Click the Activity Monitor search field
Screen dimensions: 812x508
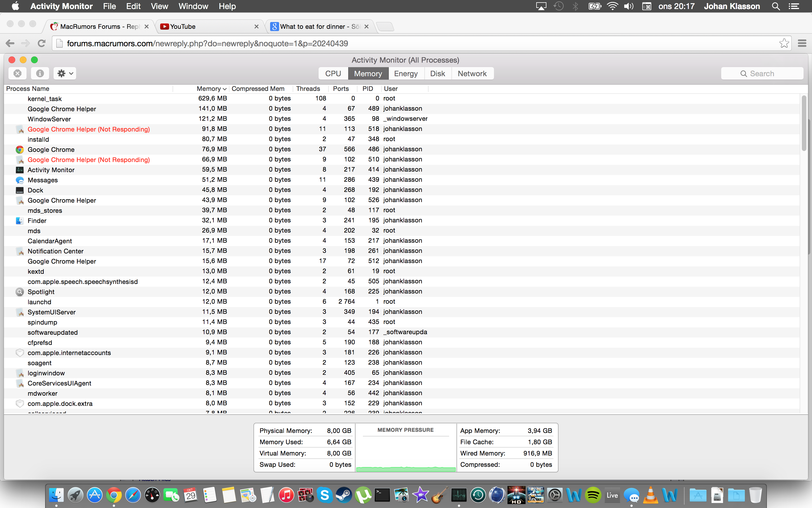(x=762, y=74)
